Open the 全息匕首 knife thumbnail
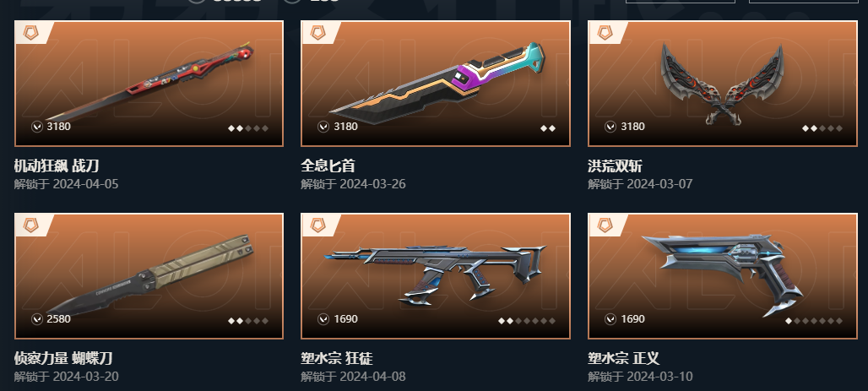The image size is (868, 391). coord(436,84)
